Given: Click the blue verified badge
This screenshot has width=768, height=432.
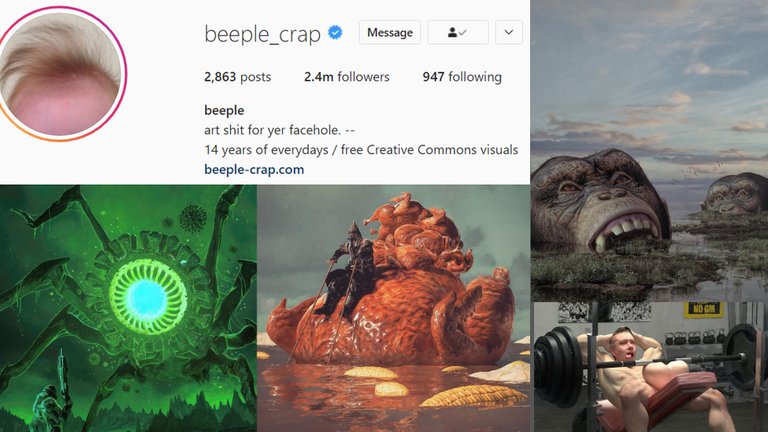Looking at the screenshot, I should 335,33.
